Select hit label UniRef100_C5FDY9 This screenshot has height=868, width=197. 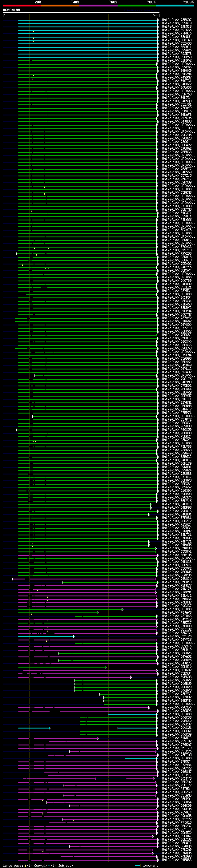tap(177, 582)
